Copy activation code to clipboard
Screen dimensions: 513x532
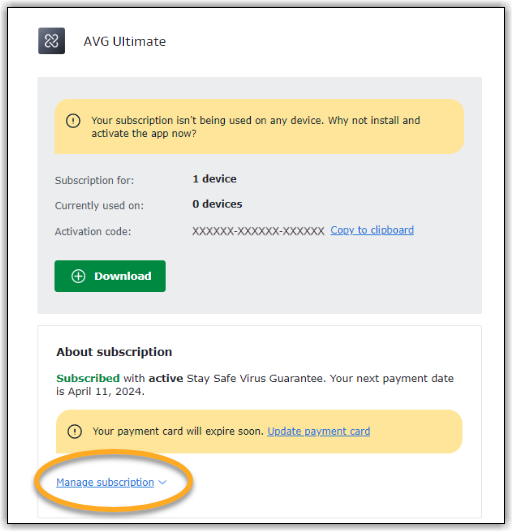[372, 230]
